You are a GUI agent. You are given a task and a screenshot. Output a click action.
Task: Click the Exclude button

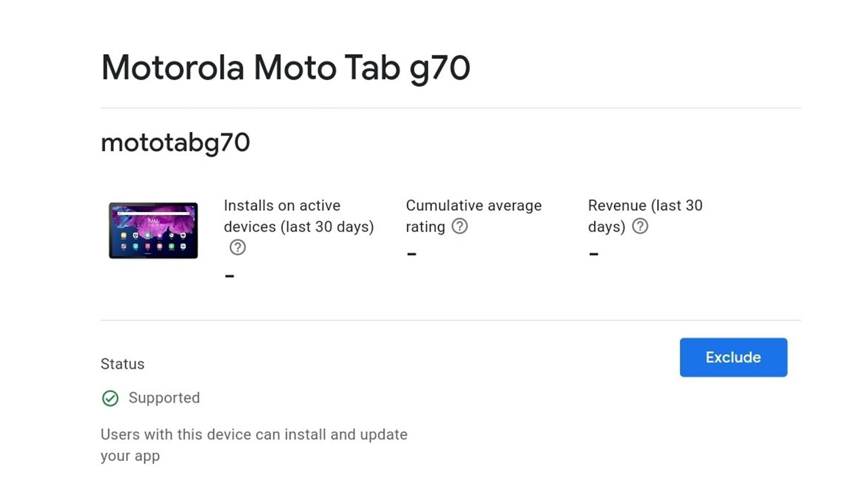pyautogui.click(x=733, y=357)
